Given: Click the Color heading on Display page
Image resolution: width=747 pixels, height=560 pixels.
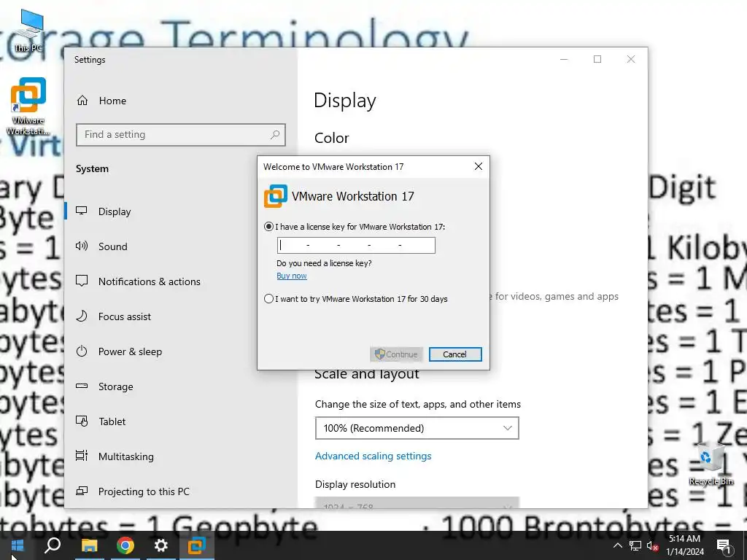Looking at the screenshot, I should pyautogui.click(x=332, y=138).
